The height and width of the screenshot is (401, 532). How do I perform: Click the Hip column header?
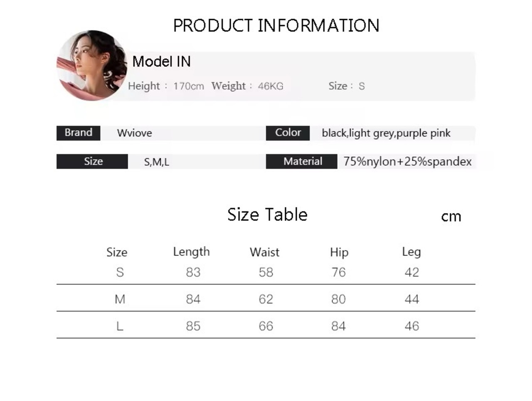click(x=339, y=252)
